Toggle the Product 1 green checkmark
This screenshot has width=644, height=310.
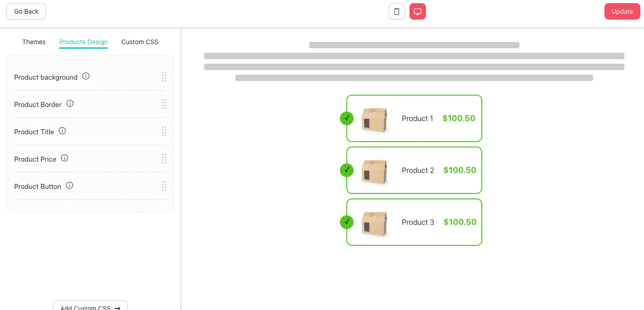tap(347, 118)
